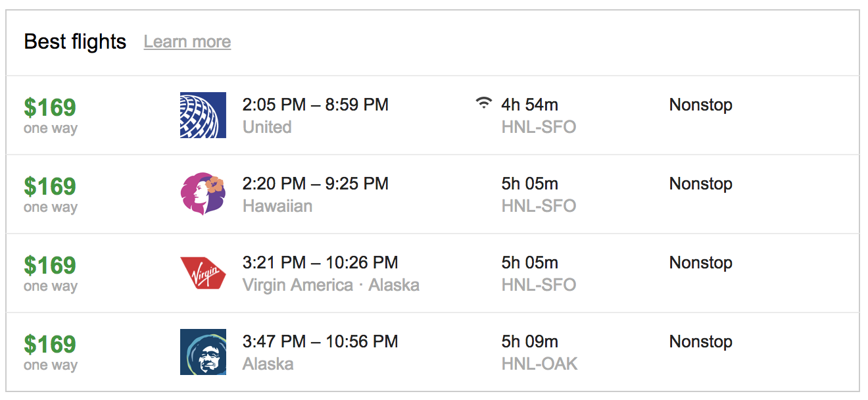The image size is (868, 400).
Task: Click the United Airlines globe logo
Action: tap(203, 115)
